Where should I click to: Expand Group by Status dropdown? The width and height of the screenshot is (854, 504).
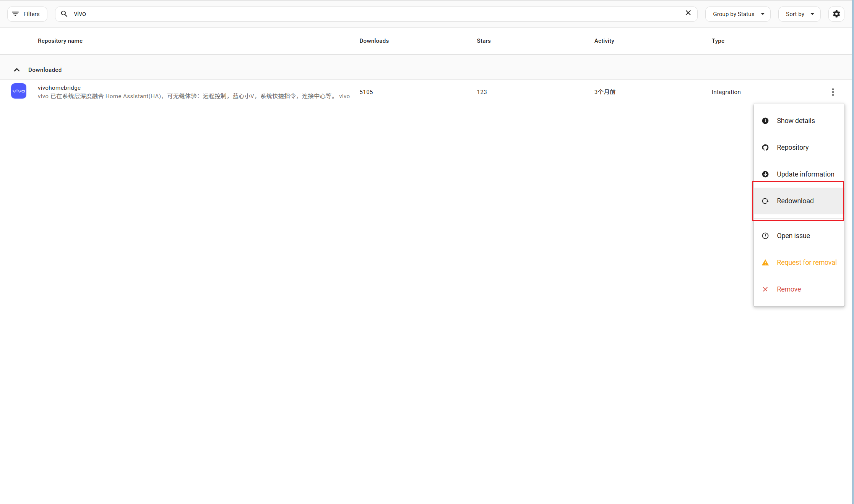click(737, 14)
